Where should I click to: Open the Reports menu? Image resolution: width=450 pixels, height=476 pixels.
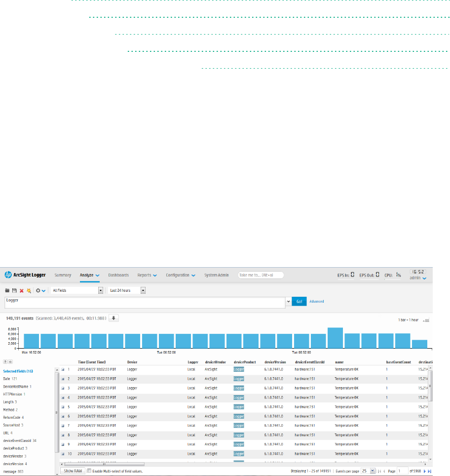click(147, 275)
